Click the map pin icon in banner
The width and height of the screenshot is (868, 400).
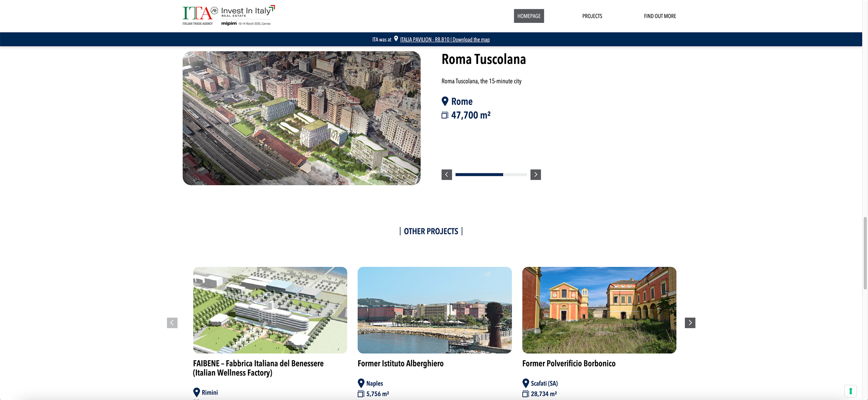point(396,39)
